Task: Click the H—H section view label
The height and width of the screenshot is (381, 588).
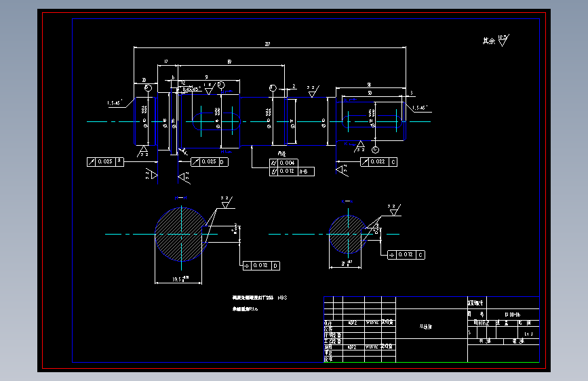Action: point(181,198)
